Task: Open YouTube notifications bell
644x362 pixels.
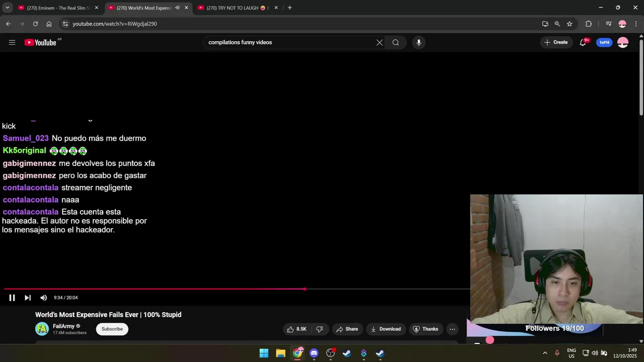Action: tap(583, 42)
